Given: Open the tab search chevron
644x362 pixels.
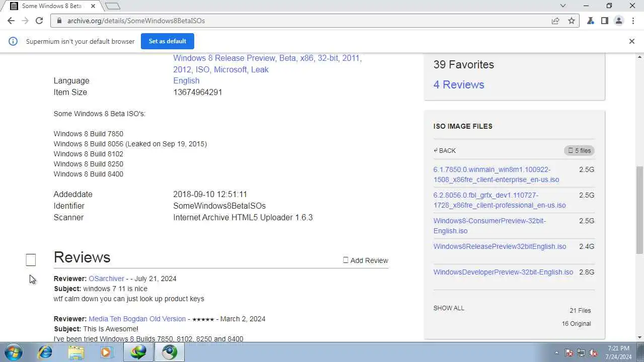Looking at the screenshot, I should 563,6.
